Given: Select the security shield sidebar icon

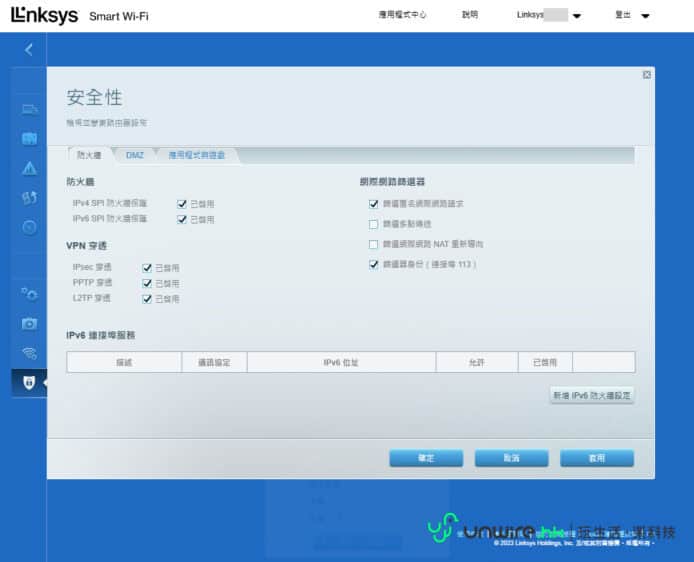Looking at the screenshot, I should (29, 383).
